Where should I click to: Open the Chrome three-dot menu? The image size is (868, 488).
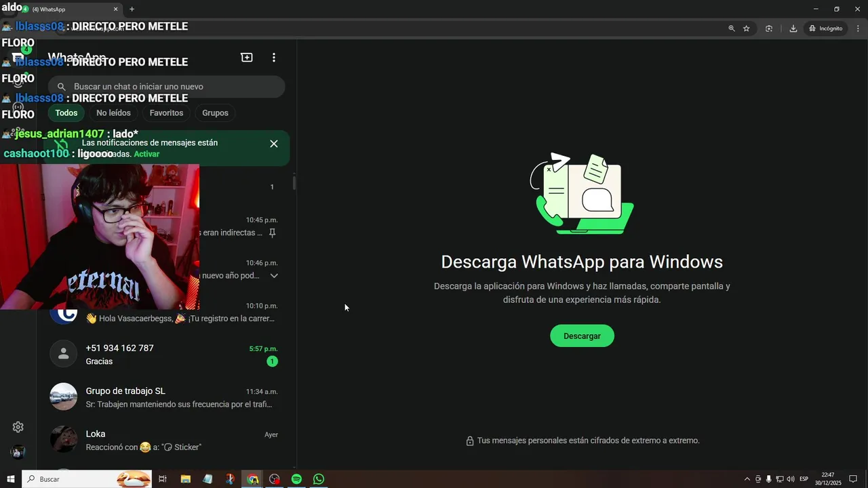859,28
